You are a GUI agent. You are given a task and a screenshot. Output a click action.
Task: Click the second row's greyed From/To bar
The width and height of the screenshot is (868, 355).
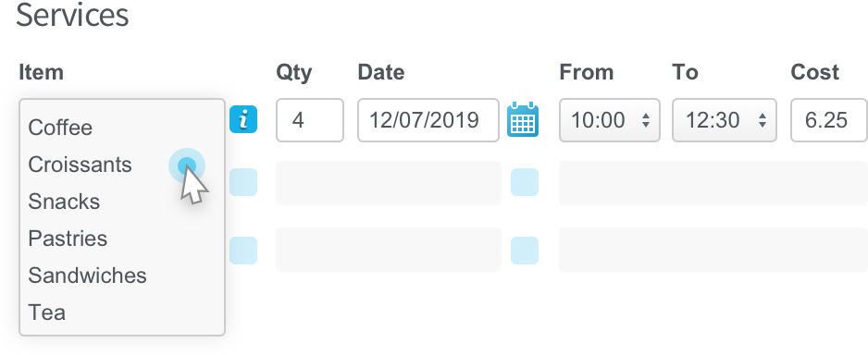click(713, 183)
